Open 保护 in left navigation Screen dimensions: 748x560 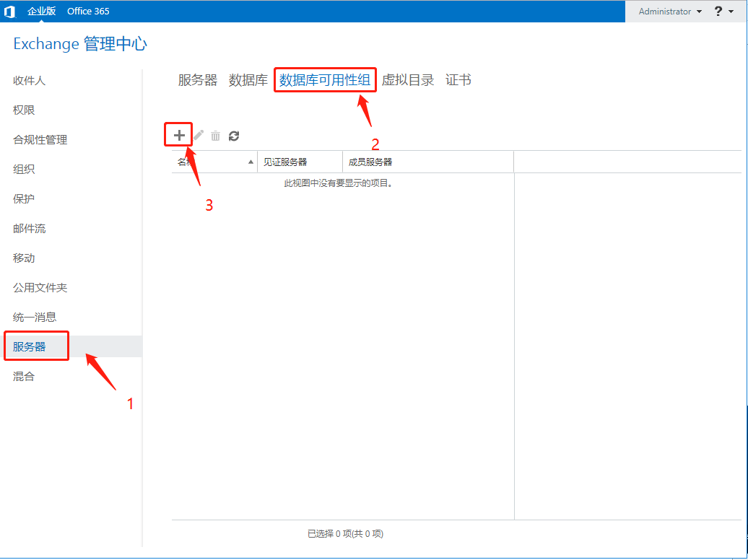(x=24, y=199)
